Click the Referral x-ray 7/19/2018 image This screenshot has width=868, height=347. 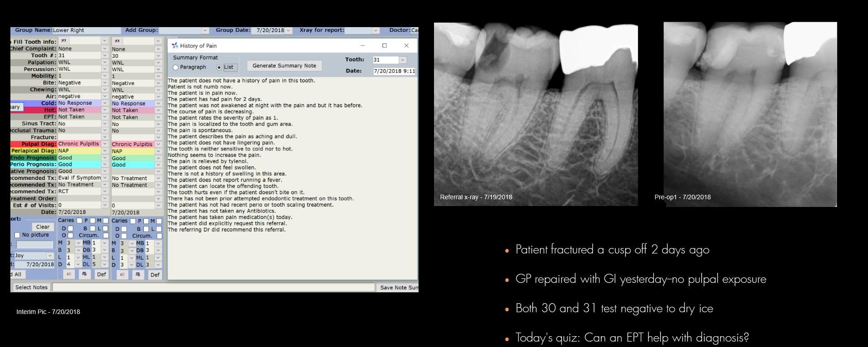(536, 114)
